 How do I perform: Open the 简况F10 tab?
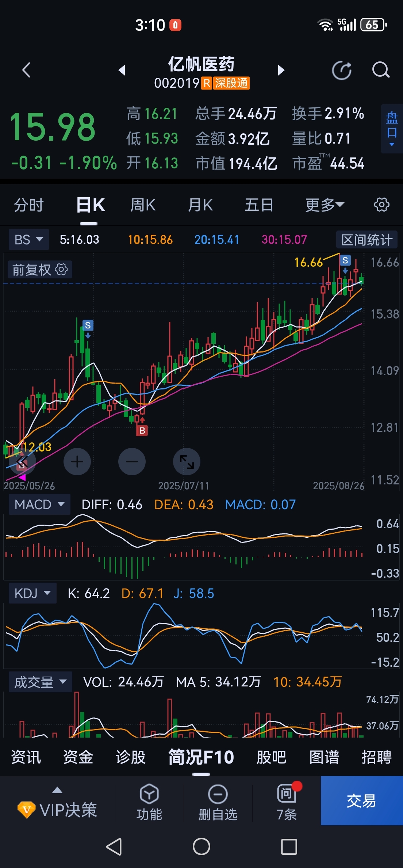click(x=201, y=757)
